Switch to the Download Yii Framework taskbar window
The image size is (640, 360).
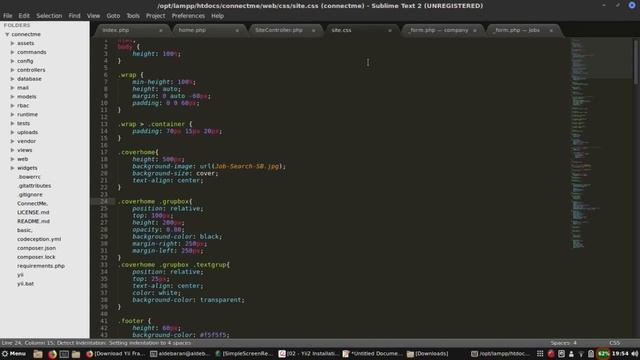tap(116, 354)
